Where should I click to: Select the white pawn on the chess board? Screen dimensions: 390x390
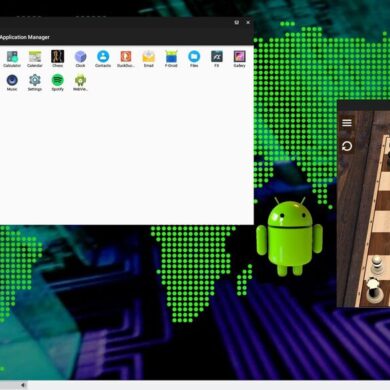376,265
